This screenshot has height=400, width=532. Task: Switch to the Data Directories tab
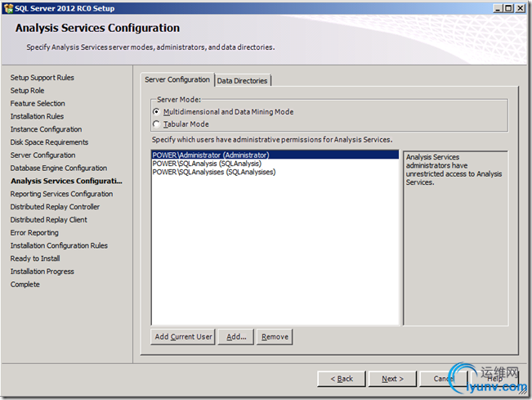tap(242, 81)
